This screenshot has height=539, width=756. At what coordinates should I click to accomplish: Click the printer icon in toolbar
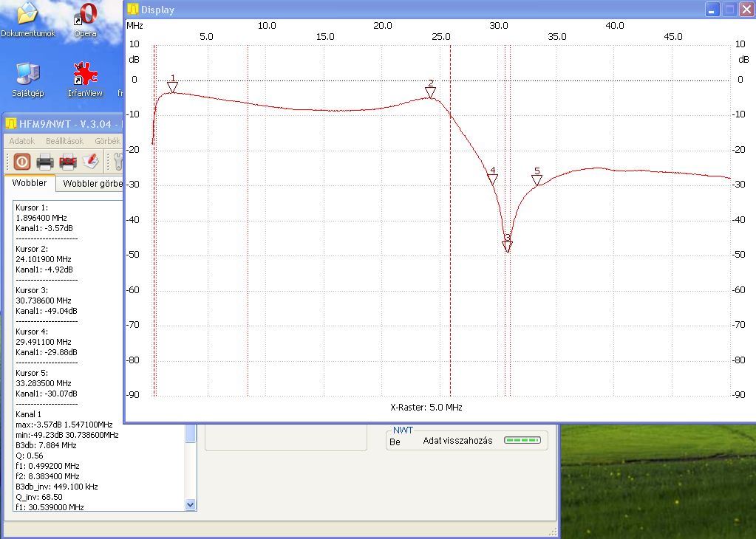point(45,161)
